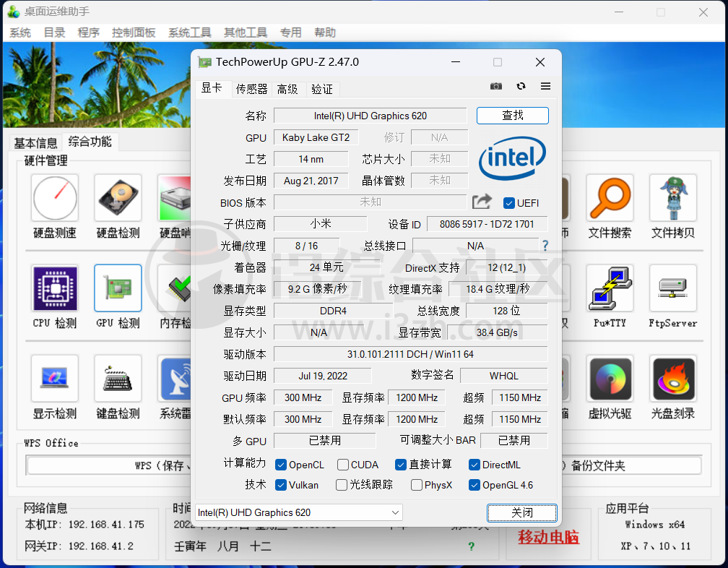Switch to the 高级 tab in GPU-Z
The image size is (728, 568).
point(287,89)
